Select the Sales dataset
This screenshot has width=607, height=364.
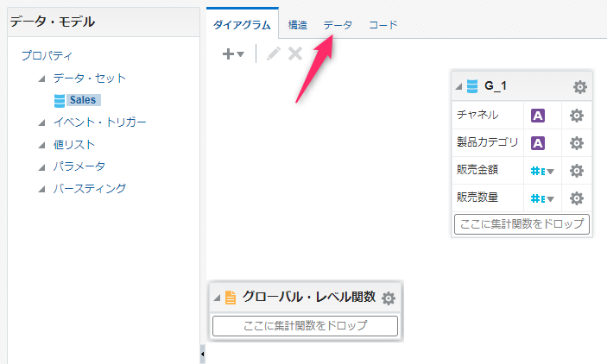pyautogui.click(x=83, y=100)
